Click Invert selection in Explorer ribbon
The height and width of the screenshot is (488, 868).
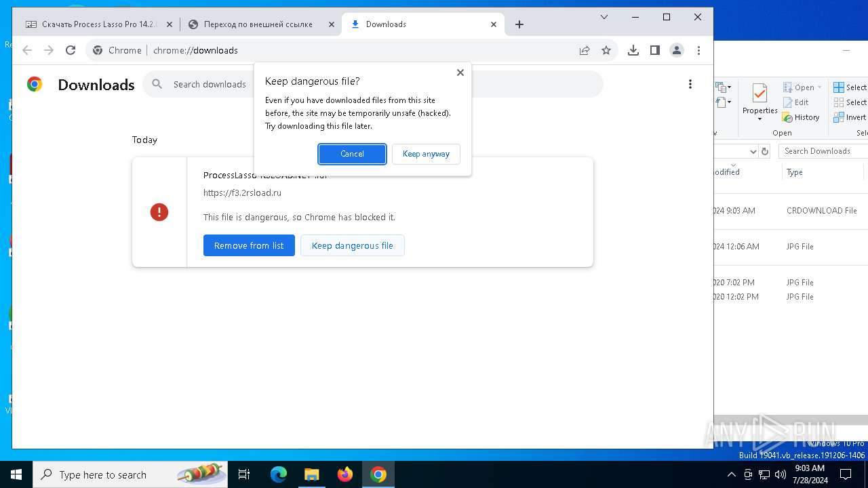(850, 117)
